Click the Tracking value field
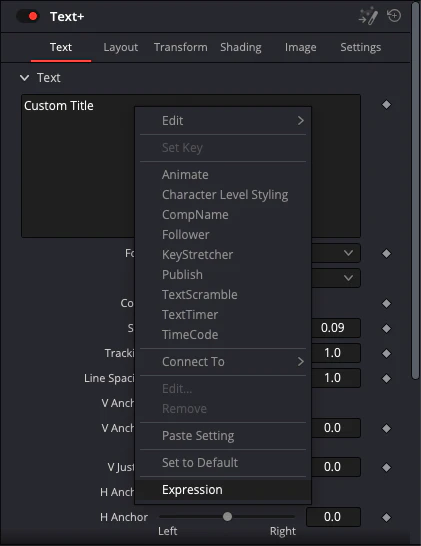Screen dimensions: 421x546 click(336, 353)
